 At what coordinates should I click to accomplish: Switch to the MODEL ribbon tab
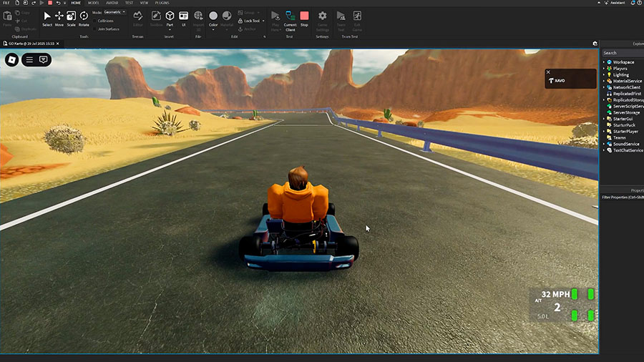[x=94, y=3]
